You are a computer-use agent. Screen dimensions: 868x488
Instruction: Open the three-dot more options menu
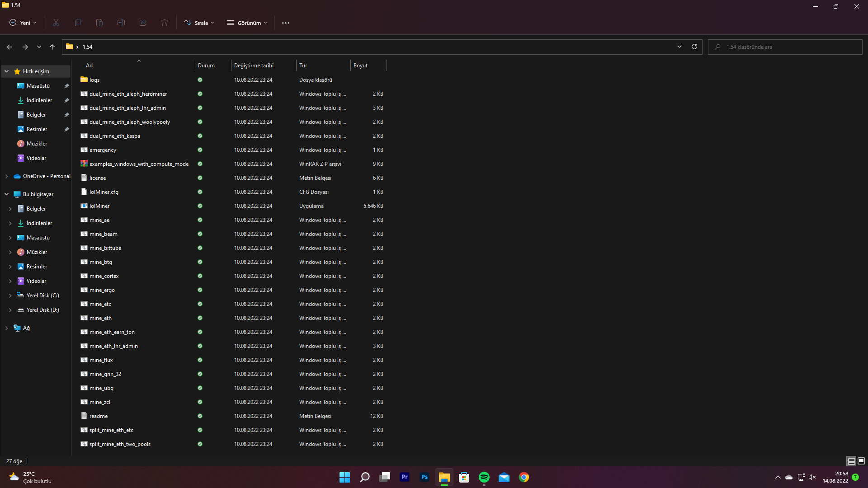[x=286, y=23]
